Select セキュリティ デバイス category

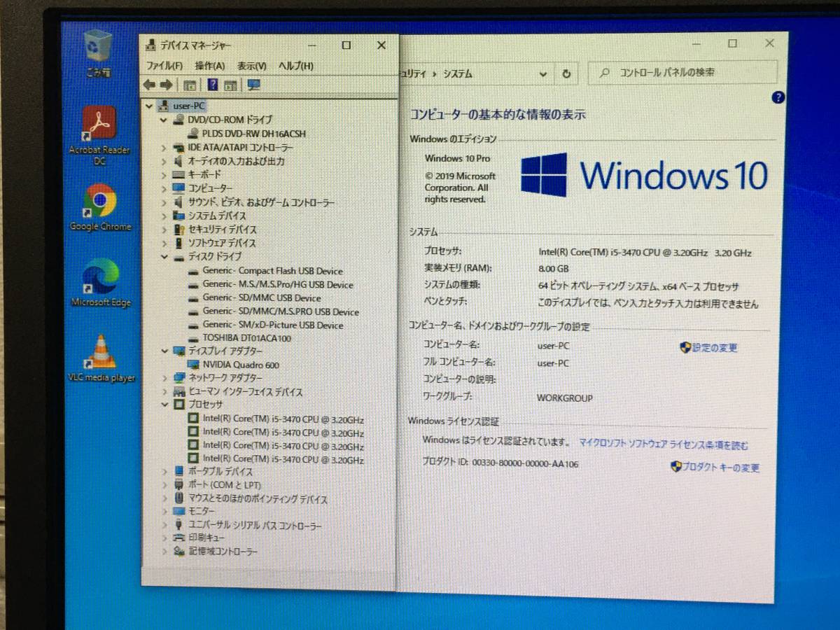click(x=222, y=230)
